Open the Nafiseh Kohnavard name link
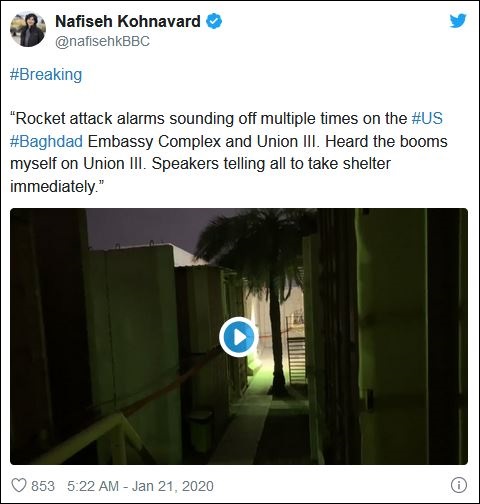Viewport: 480px width, 504px height. click(128, 21)
